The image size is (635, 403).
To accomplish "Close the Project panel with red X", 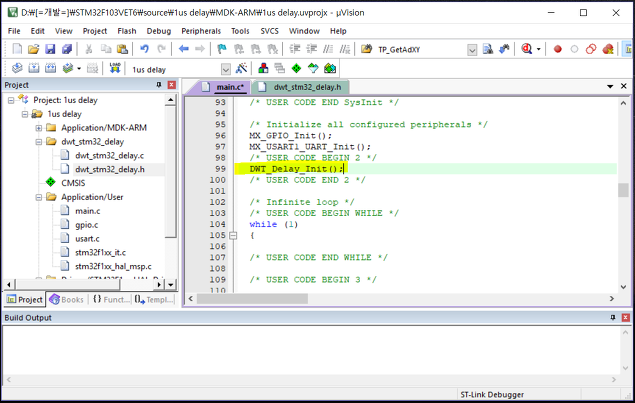I will (172, 85).
